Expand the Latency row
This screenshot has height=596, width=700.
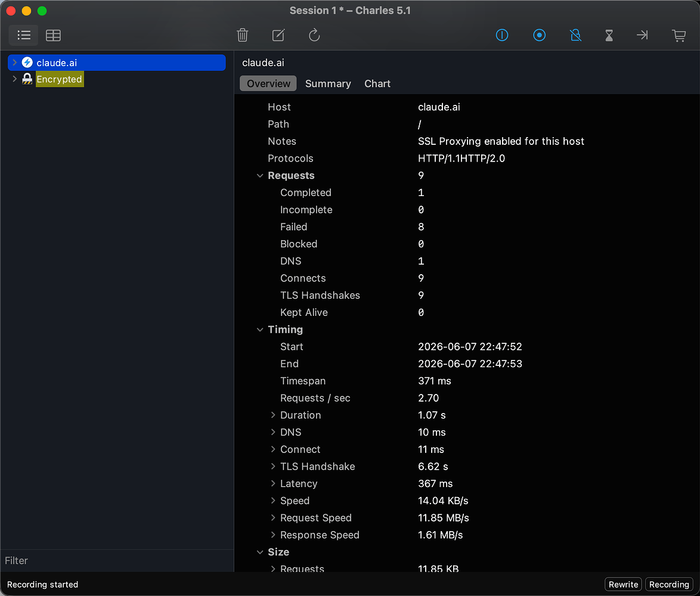pyautogui.click(x=272, y=483)
